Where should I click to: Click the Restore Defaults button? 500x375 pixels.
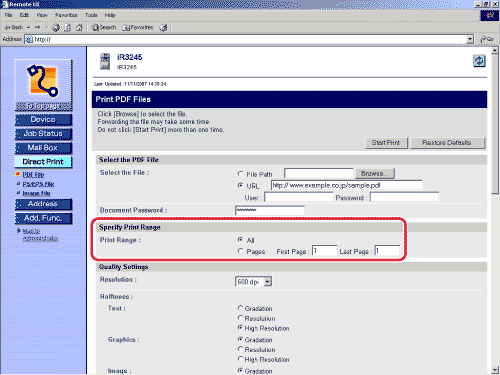click(x=447, y=143)
